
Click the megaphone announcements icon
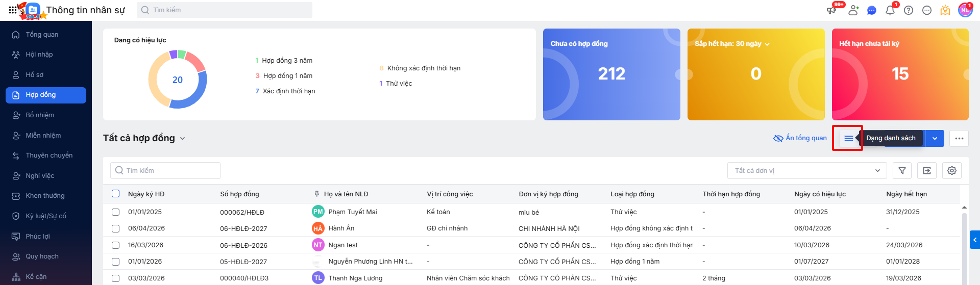pos(831,10)
